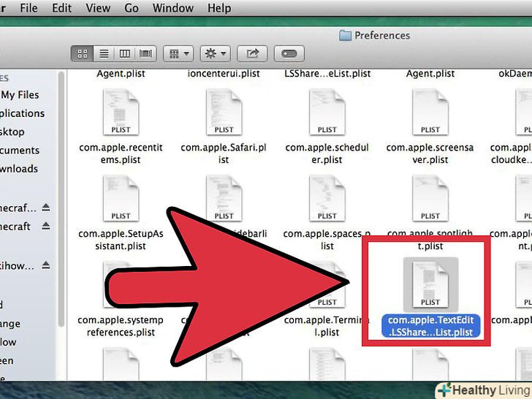Open All My Files in sidebar
This screenshot has width=532, height=399.
click(x=20, y=95)
